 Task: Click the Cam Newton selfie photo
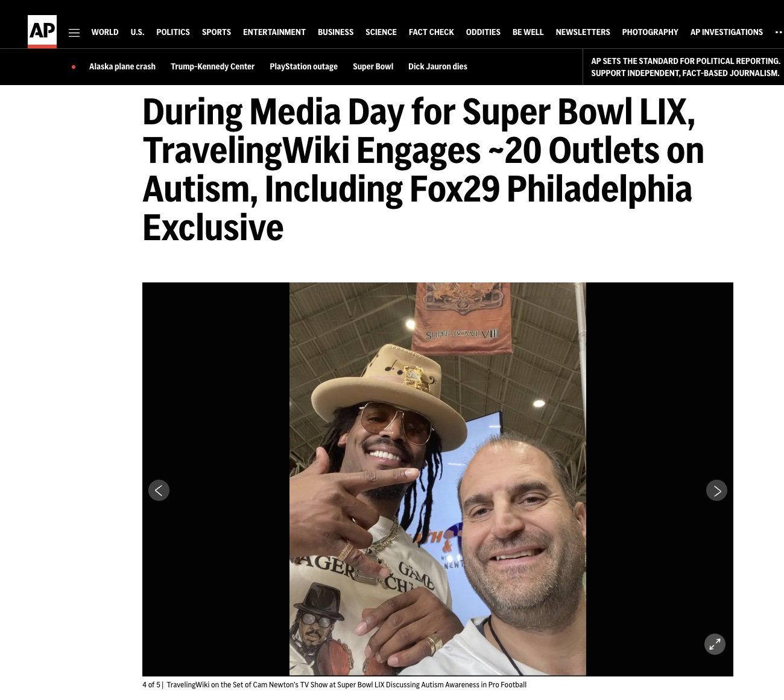click(x=438, y=479)
